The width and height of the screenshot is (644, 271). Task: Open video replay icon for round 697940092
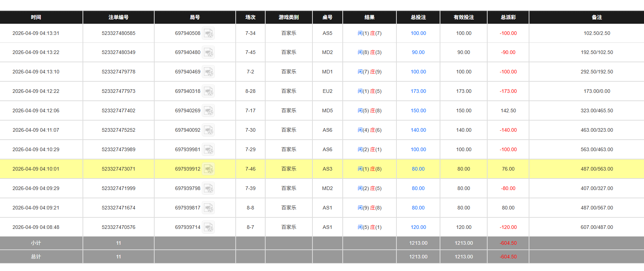pos(208,130)
